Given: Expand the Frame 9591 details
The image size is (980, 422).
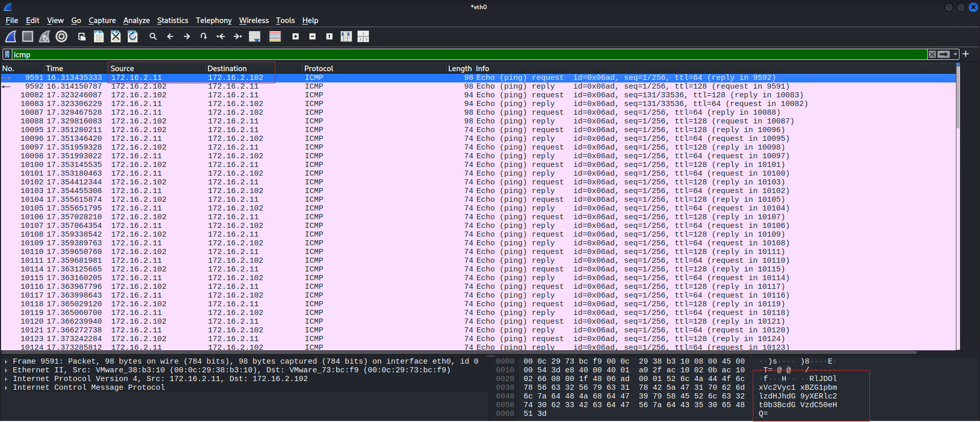Looking at the screenshot, I should [6, 362].
